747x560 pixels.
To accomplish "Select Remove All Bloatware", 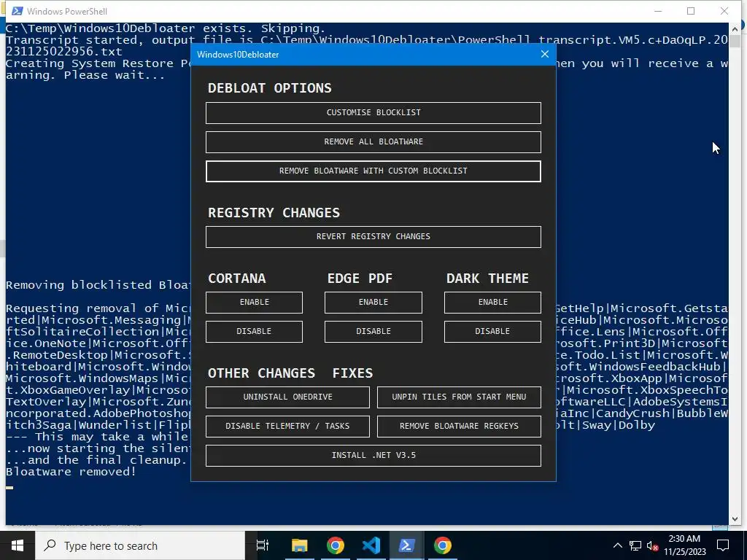I will pos(373,142).
